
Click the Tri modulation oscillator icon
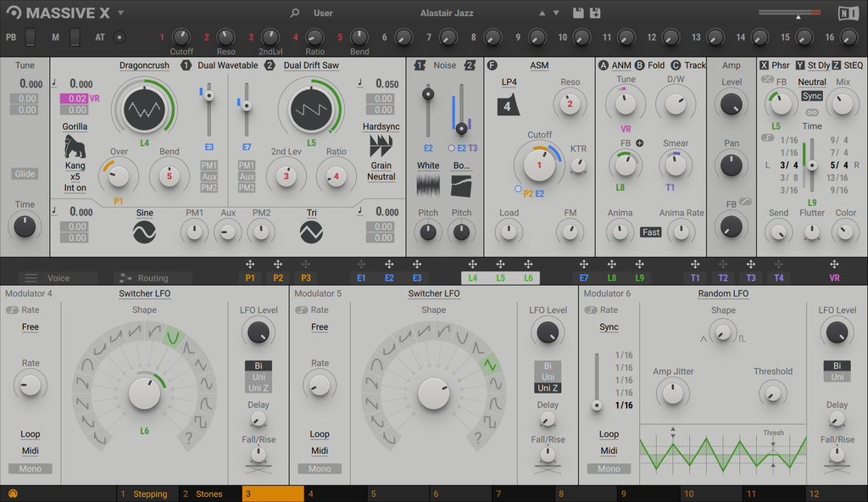(x=312, y=232)
